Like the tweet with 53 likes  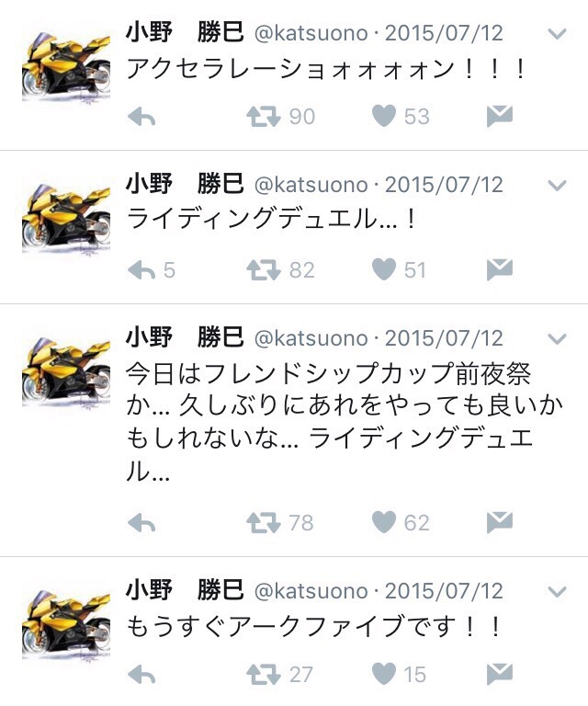point(384,116)
